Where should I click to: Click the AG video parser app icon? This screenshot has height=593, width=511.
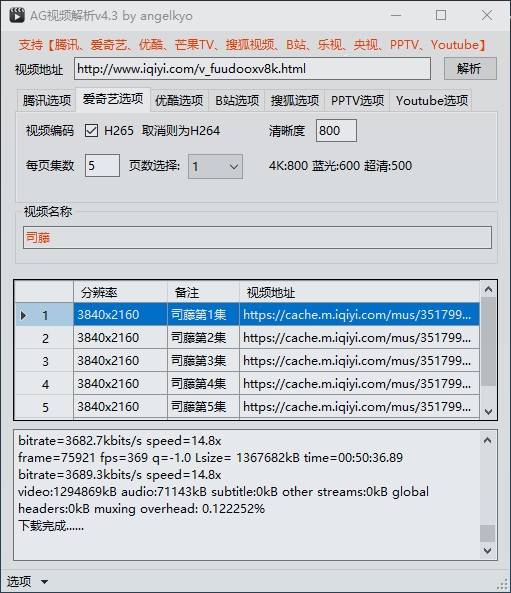click(x=17, y=15)
